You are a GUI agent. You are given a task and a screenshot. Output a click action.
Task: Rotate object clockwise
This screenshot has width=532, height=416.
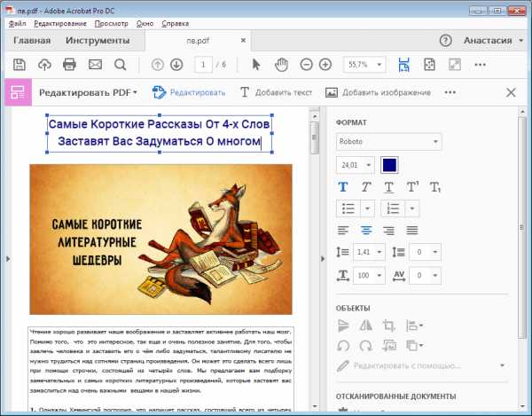point(365,346)
